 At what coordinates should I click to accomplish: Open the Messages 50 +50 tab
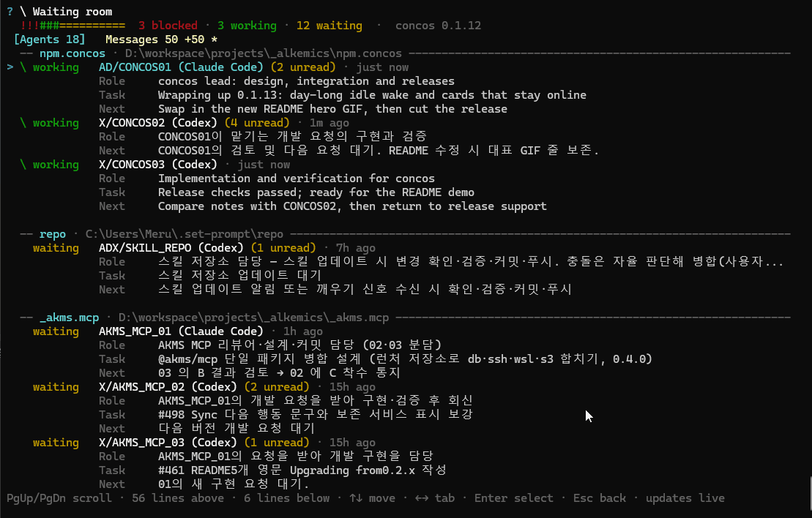tap(161, 40)
